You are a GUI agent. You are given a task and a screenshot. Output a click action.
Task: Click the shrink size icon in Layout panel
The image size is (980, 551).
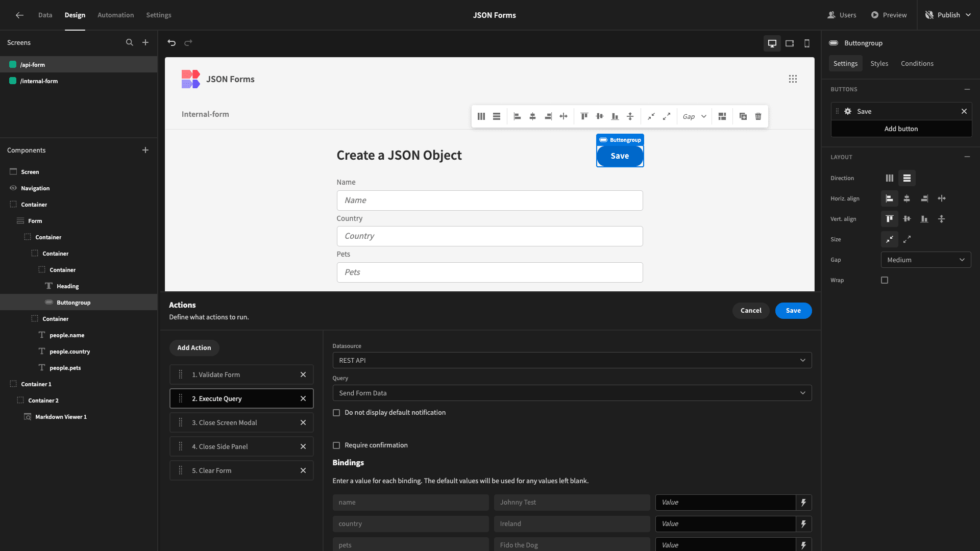tap(890, 239)
